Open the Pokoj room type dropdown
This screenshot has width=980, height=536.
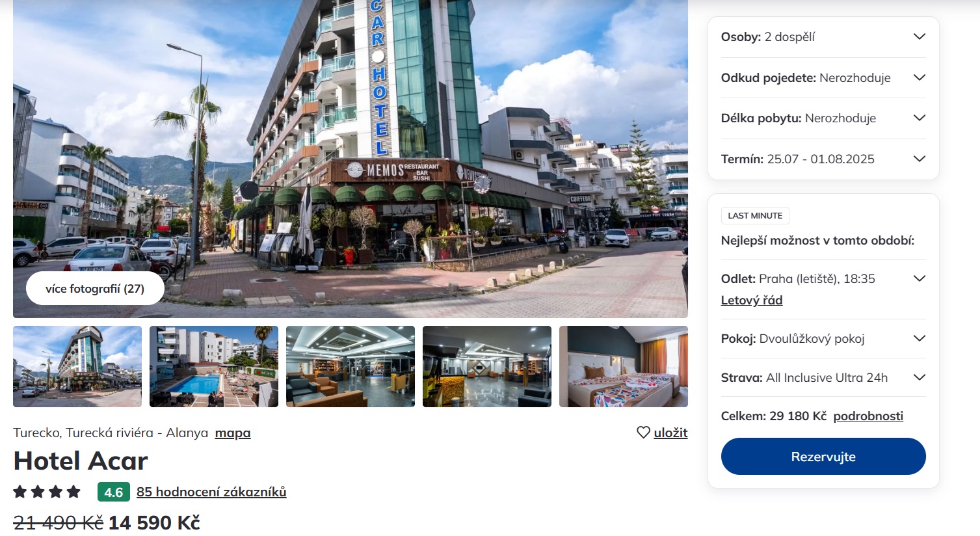pyautogui.click(x=823, y=338)
